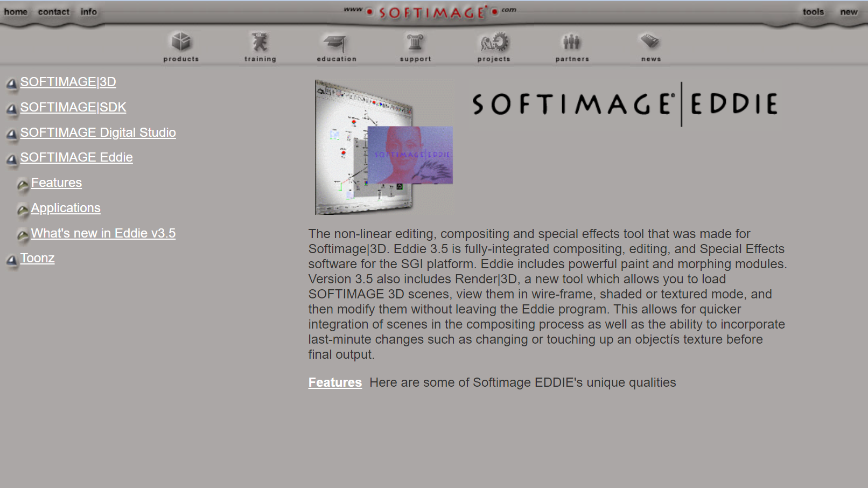Select the education graduation cap icon
Viewport: 868px width, 488px height.
(x=336, y=43)
